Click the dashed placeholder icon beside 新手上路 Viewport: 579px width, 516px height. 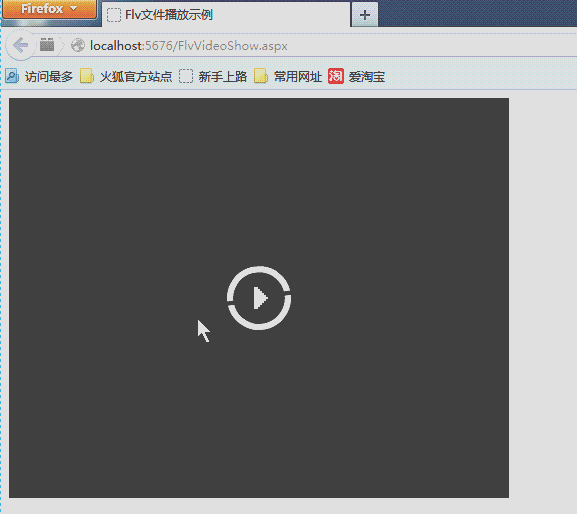pos(186,76)
